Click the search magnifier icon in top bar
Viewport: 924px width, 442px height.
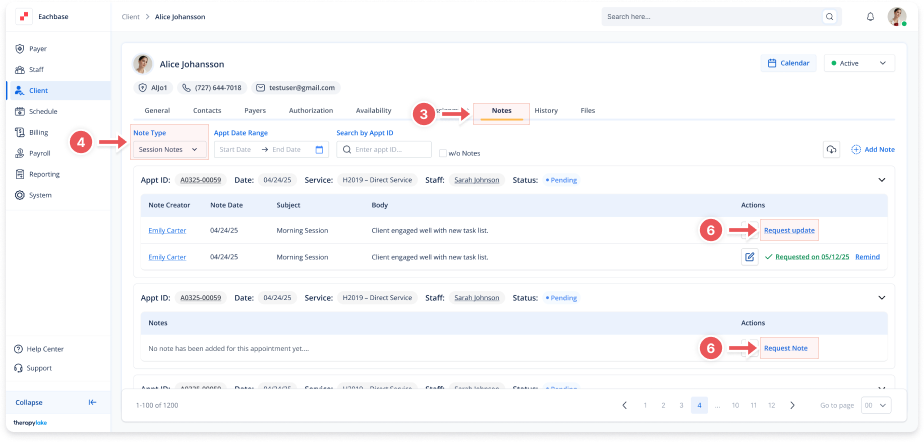[829, 17]
